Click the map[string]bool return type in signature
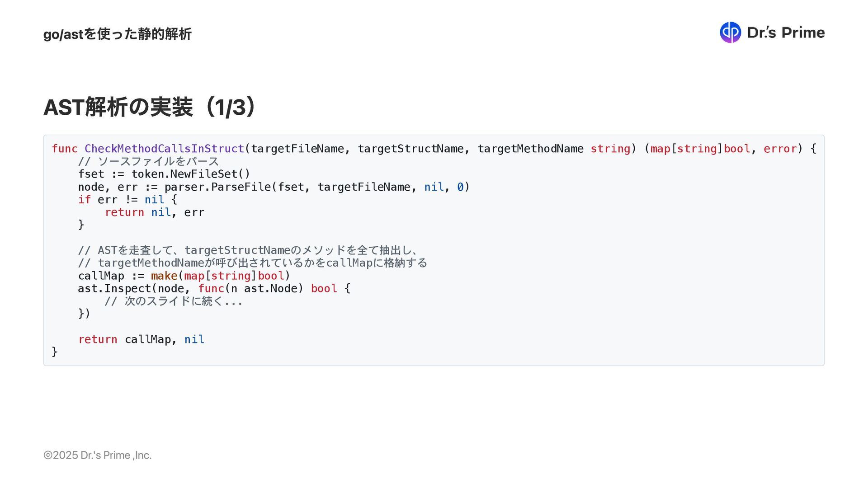The image size is (868, 488). pos(700,149)
